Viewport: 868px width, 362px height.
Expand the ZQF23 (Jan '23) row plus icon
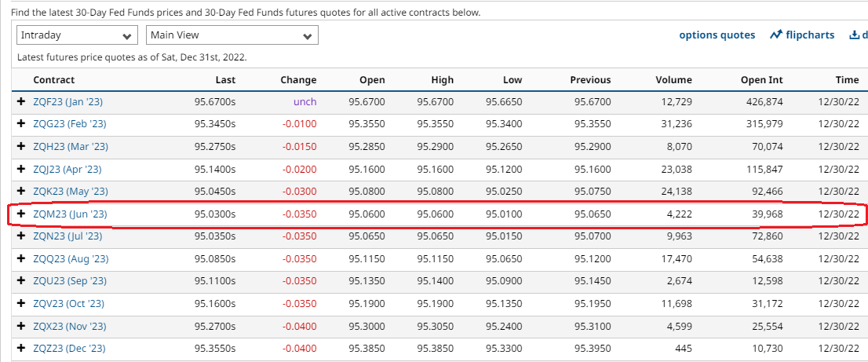21,102
